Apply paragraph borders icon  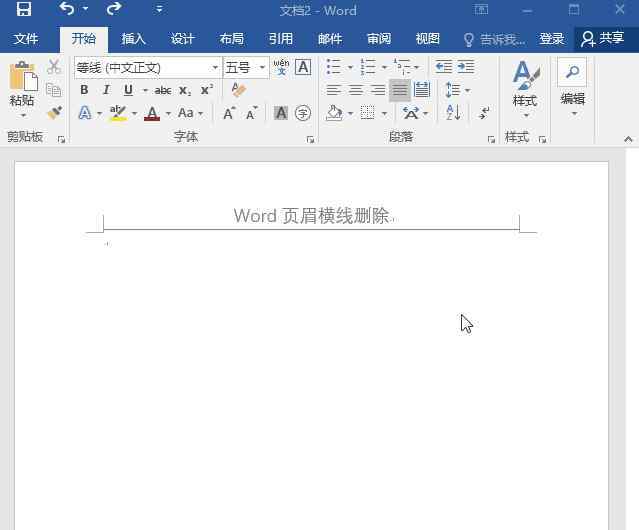[x=368, y=113]
